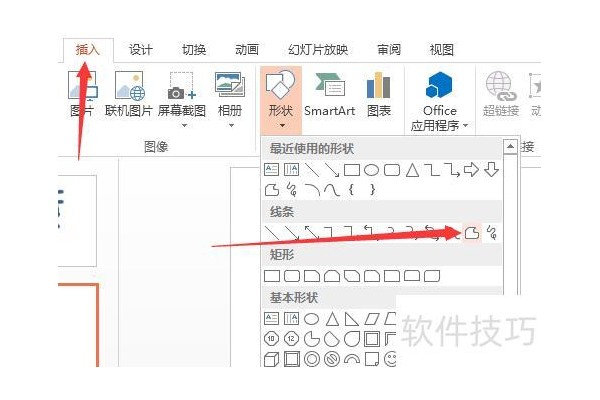Image resolution: width=600 pixels, height=400 pixels.
Task: Select the folded corner shape
Action: [372, 359]
